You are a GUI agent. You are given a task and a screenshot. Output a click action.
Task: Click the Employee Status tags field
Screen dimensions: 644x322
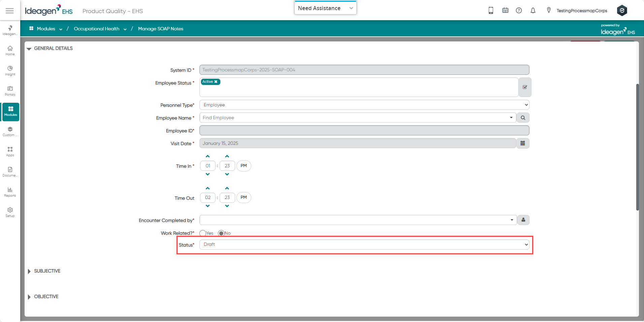(x=359, y=87)
